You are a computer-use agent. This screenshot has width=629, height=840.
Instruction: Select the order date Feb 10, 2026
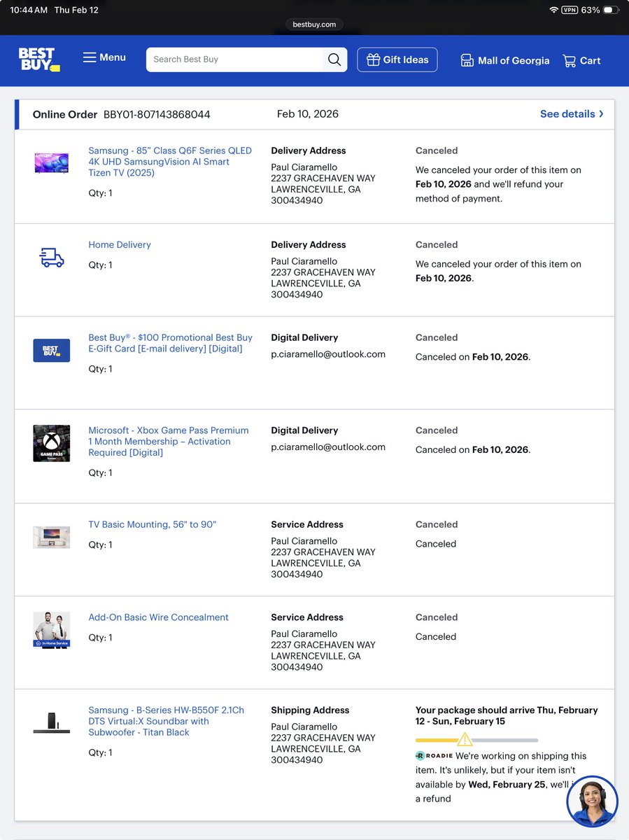coord(308,113)
